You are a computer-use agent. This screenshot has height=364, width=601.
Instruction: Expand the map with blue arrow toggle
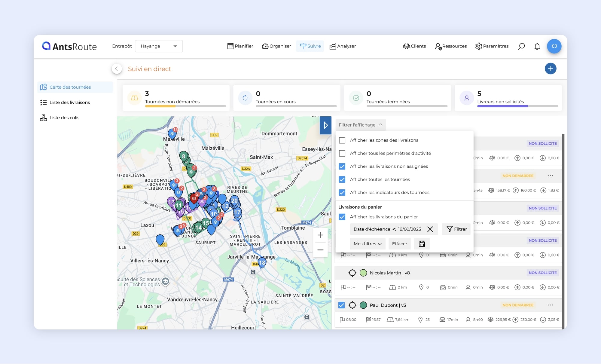[325, 125]
